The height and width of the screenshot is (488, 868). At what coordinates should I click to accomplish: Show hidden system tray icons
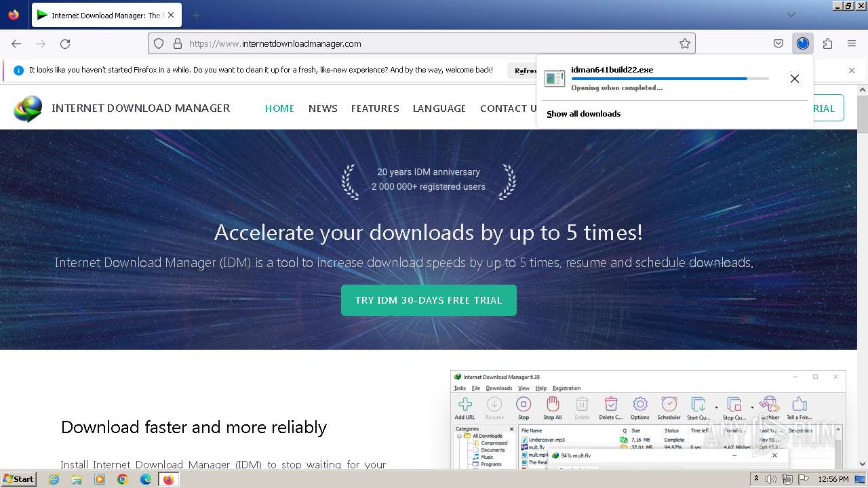tap(756, 479)
